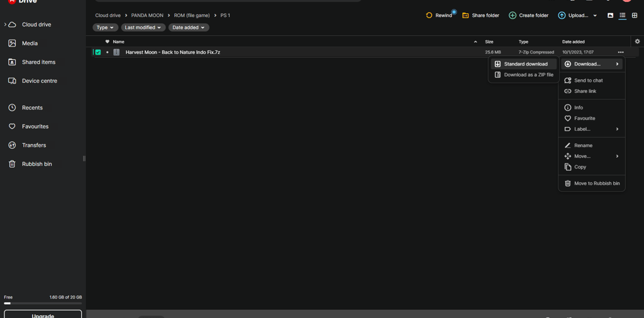Collapse sidebar using resize handle
The width and height of the screenshot is (644, 318).
[x=84, y=158]
